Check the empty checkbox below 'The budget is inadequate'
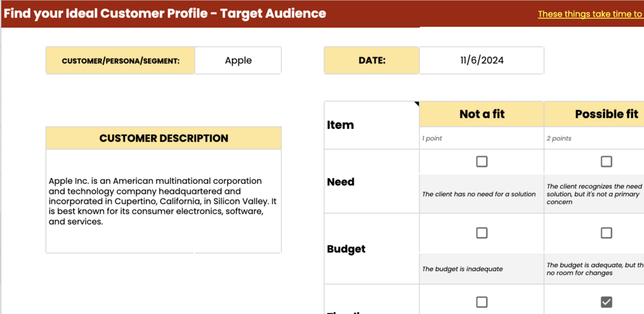 pyautogui.click(x=482, y=302)
